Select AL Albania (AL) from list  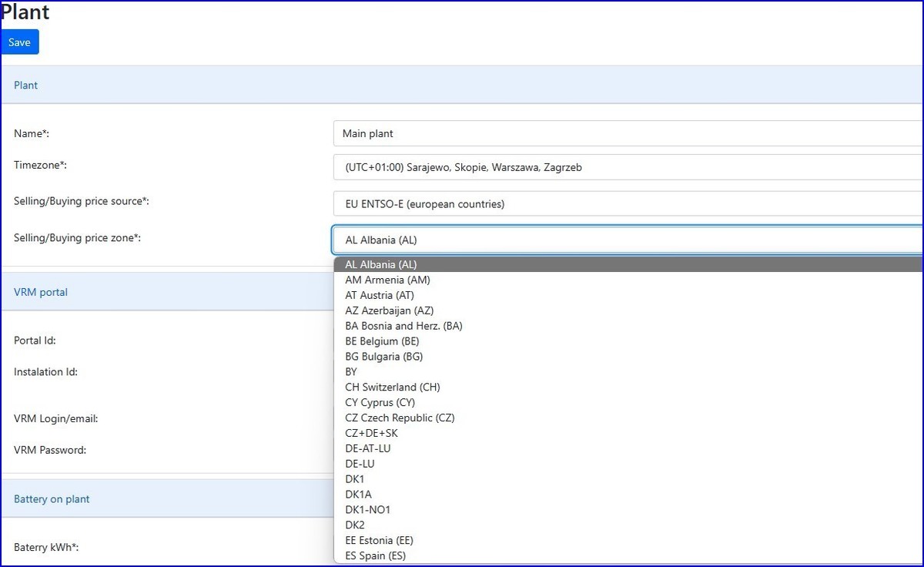click(x=381, y=264)
